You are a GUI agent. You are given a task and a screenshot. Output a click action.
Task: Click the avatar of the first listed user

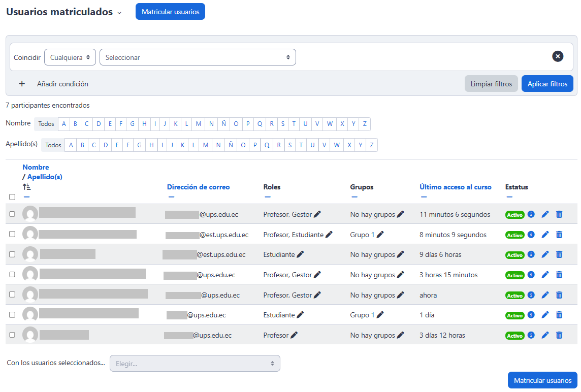click(x=30, y=214)
